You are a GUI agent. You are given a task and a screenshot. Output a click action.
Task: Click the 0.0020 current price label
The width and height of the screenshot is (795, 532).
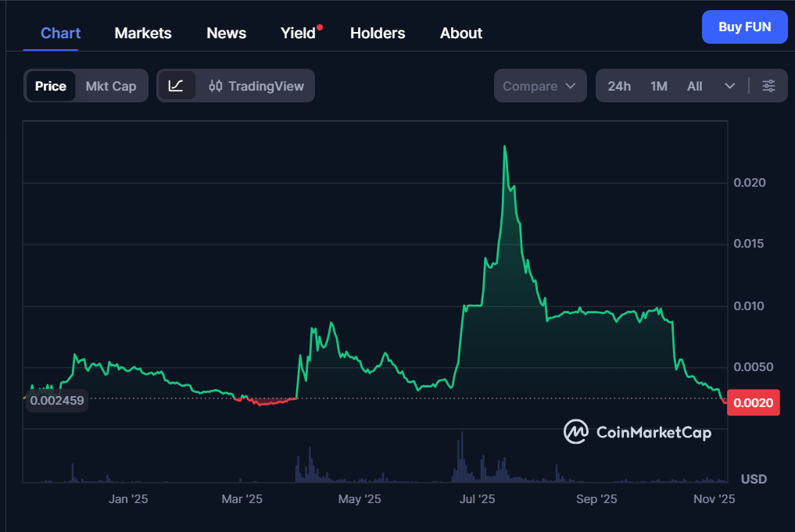754,402
